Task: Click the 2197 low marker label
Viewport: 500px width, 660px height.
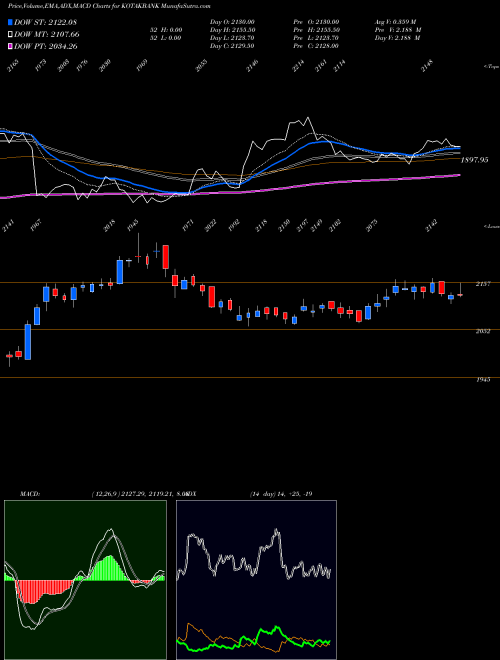Action: [302, 226]
